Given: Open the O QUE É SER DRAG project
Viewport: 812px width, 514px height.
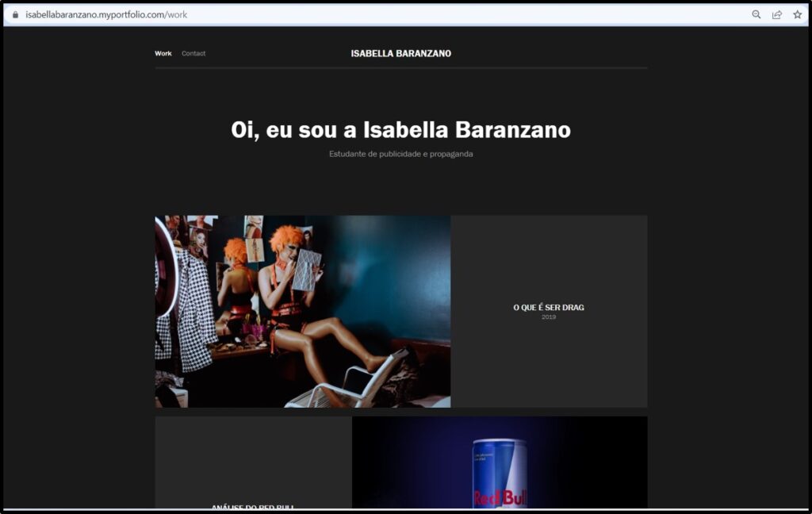Looking at the screenshot, I should pyautogui.click(x=549, y=307).
